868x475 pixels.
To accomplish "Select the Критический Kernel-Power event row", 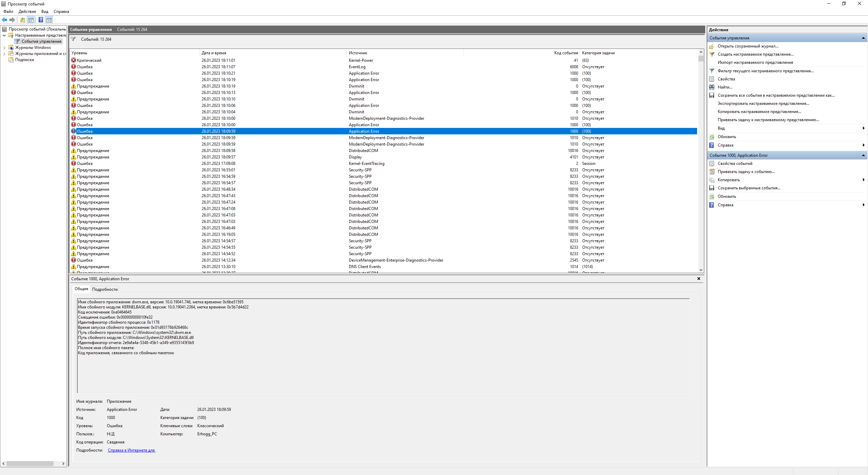I will pos(217,60).
